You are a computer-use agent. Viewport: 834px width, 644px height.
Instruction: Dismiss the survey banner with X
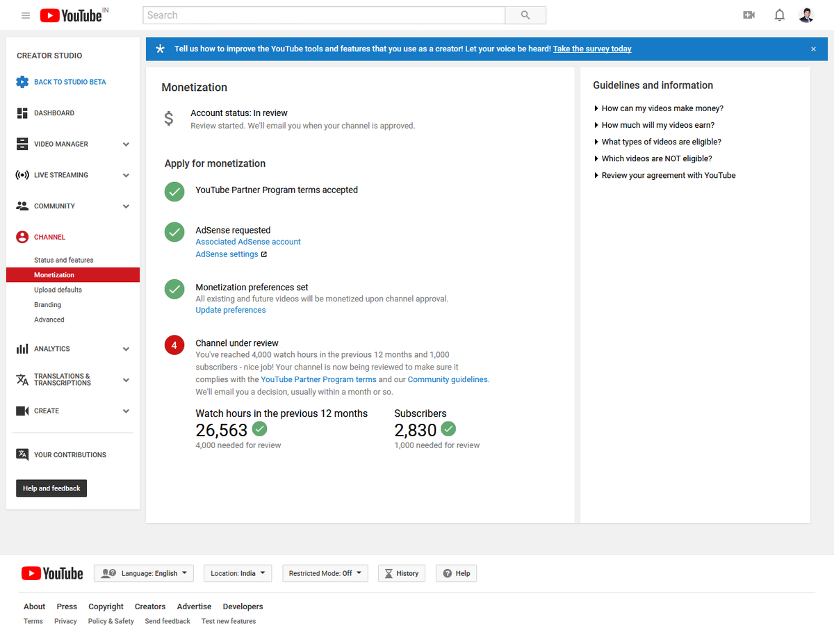click(813, 49)
